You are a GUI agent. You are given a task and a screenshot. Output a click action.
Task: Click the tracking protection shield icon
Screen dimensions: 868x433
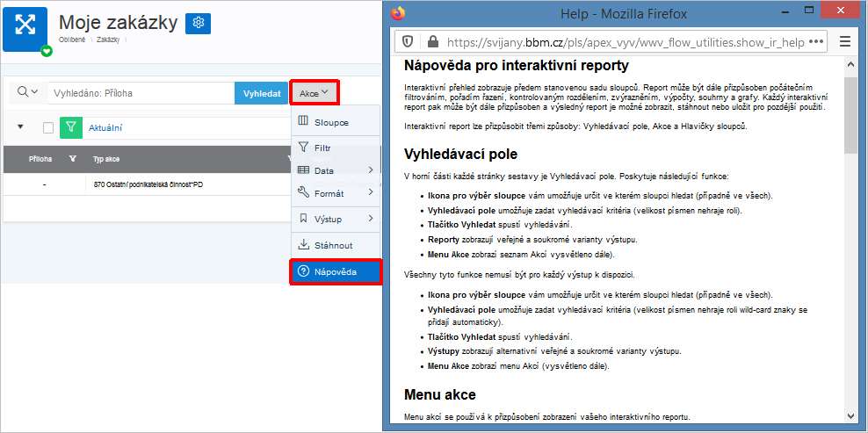point(408,41)
